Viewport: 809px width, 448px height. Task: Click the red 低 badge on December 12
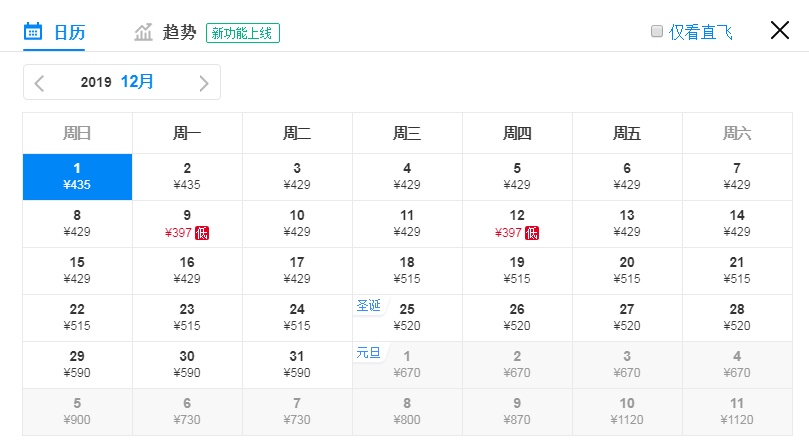tap(531, 233)
